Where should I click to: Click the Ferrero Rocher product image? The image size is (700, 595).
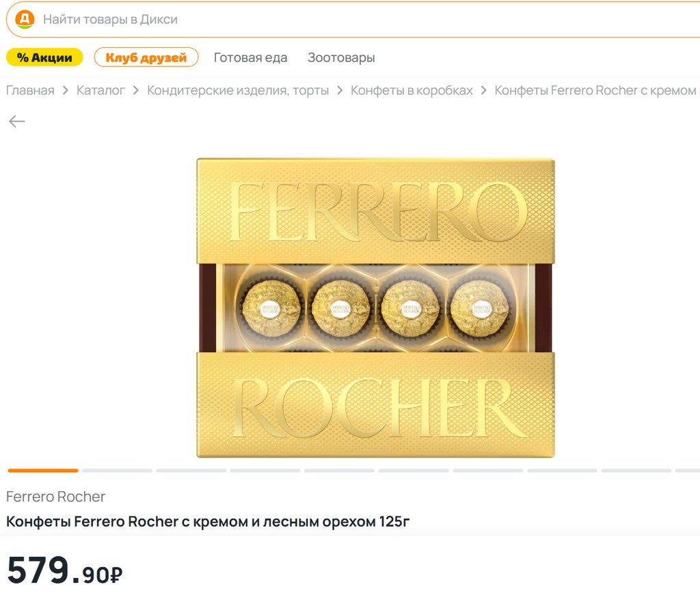click(376, 308)
